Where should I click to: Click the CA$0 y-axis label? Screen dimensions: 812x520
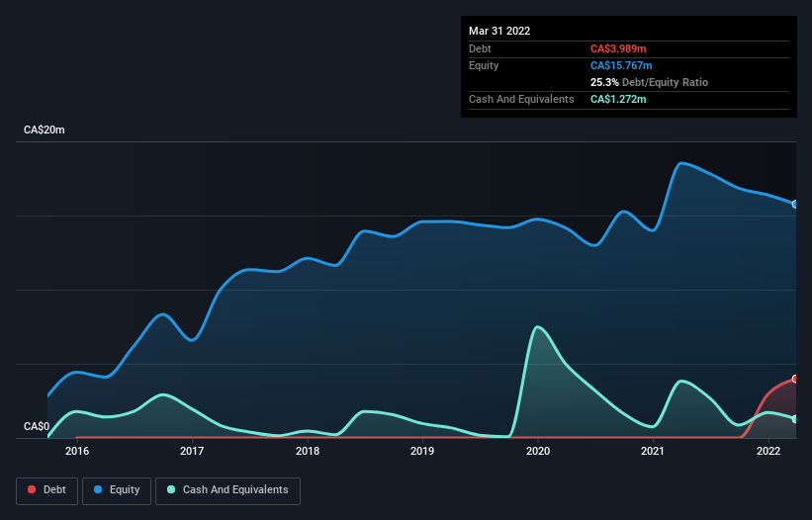(x=37, y=426)
